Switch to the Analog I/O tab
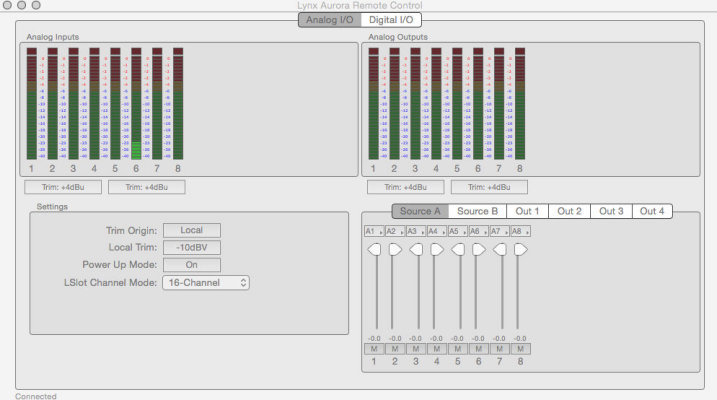The width and height of the screenshot is (717, 400). [x=330, y=20]
